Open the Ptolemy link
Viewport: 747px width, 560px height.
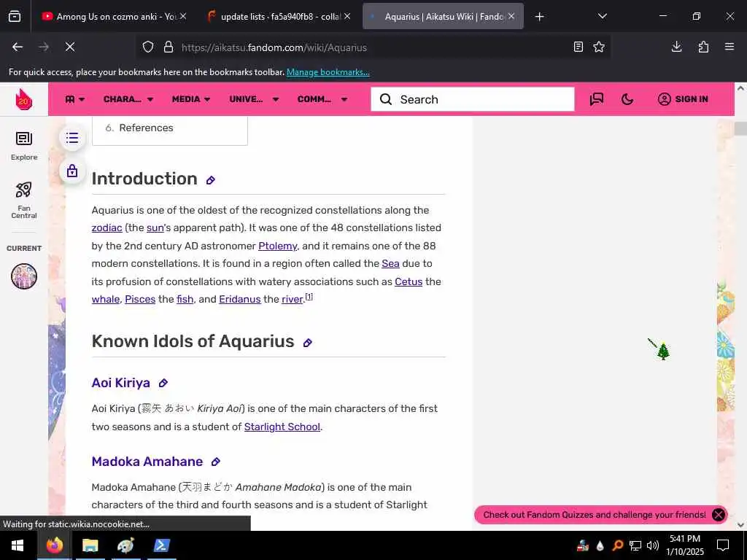pos(278,246)
